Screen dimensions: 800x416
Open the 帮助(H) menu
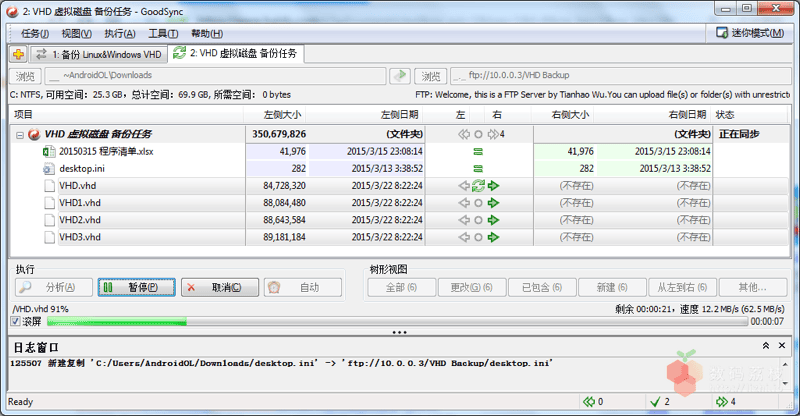[207, 34]
